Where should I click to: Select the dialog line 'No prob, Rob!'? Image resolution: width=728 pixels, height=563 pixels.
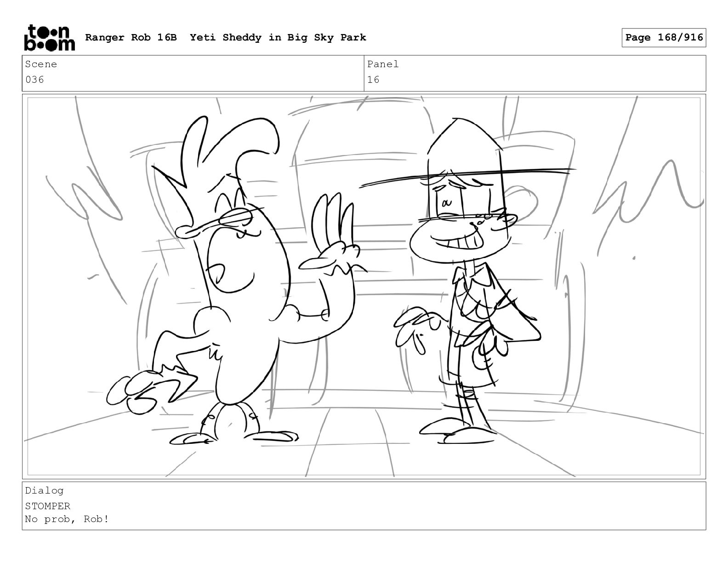pos(67,519)
